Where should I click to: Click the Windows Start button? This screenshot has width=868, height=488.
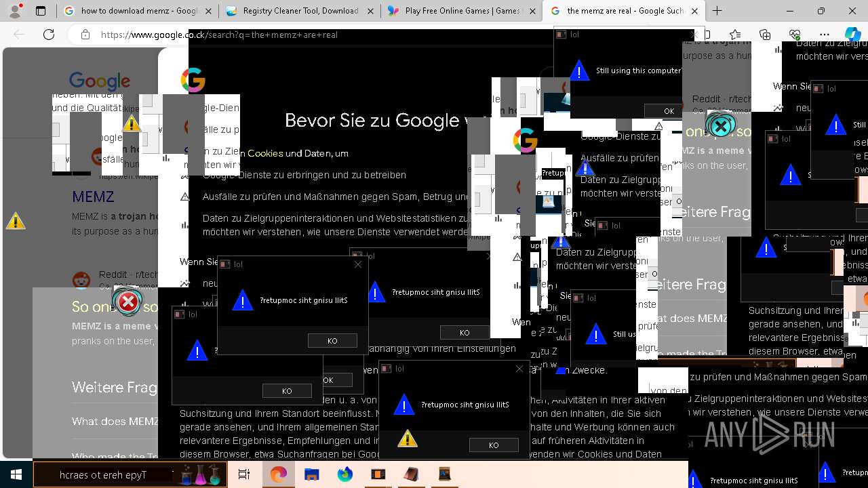[x=16, y=474]
